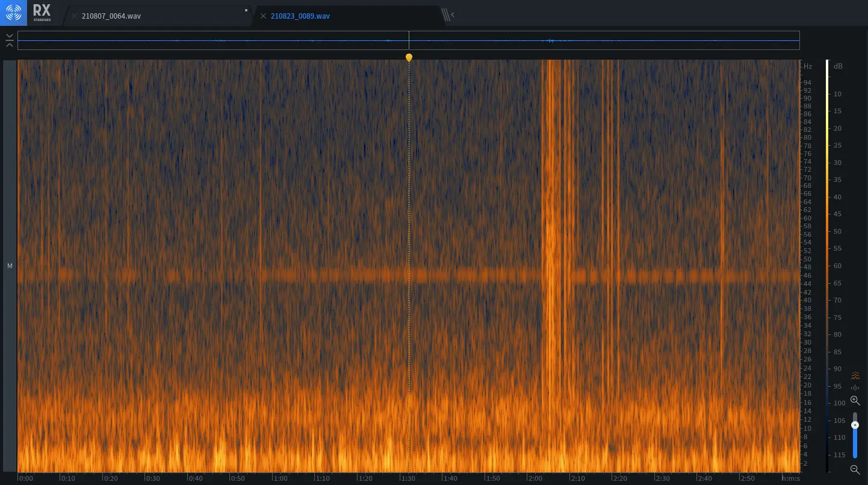Click the 60 value on dB scale
The image size is (868, 485).
point(838,266)
